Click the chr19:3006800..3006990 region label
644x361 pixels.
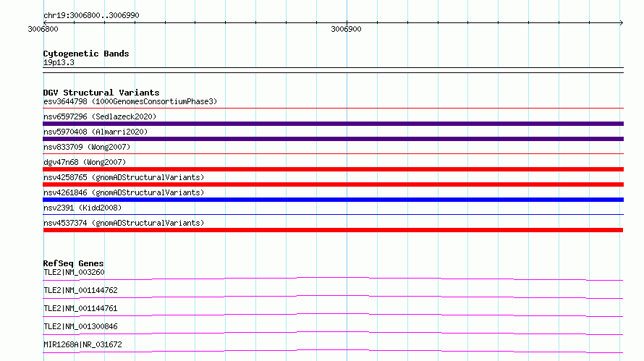[91, 15]
